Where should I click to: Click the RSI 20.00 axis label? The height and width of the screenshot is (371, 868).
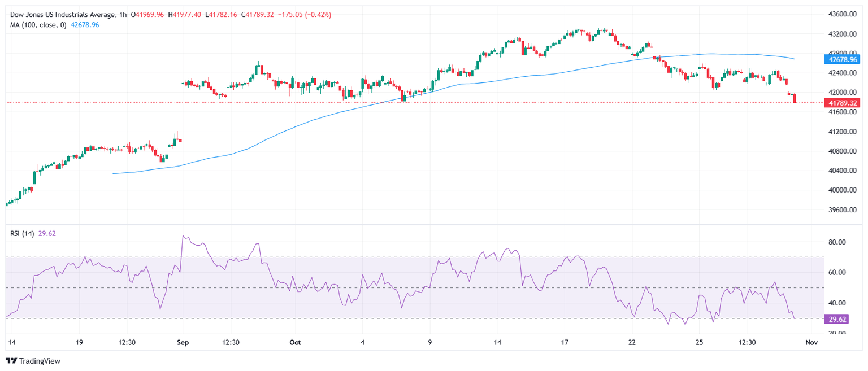838,333
